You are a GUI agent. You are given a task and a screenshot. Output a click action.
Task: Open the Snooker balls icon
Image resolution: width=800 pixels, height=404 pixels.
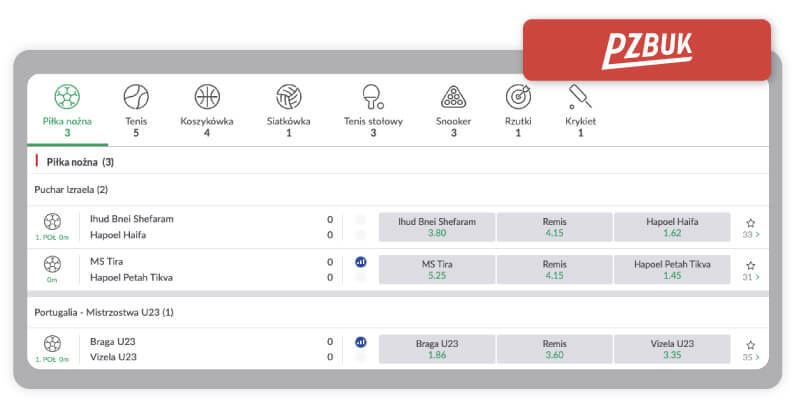click(453, 97)
